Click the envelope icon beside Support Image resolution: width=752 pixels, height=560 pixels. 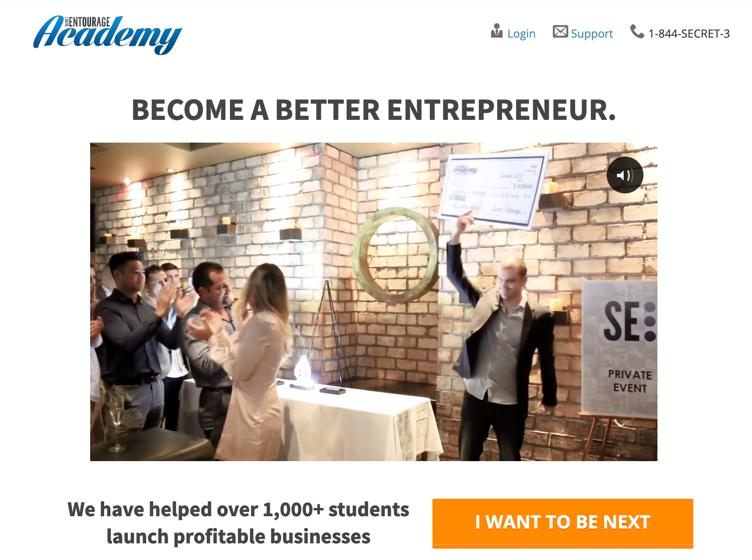tap(560, 31)
